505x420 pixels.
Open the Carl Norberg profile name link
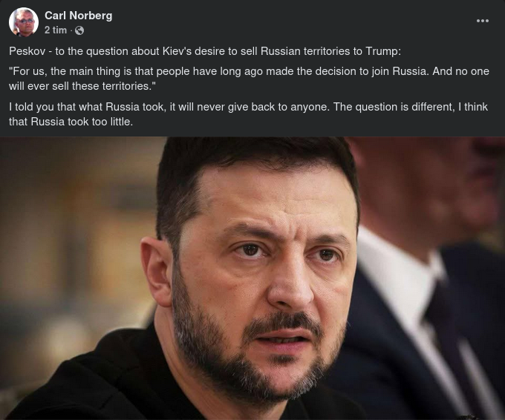click(x=78, y=16)
